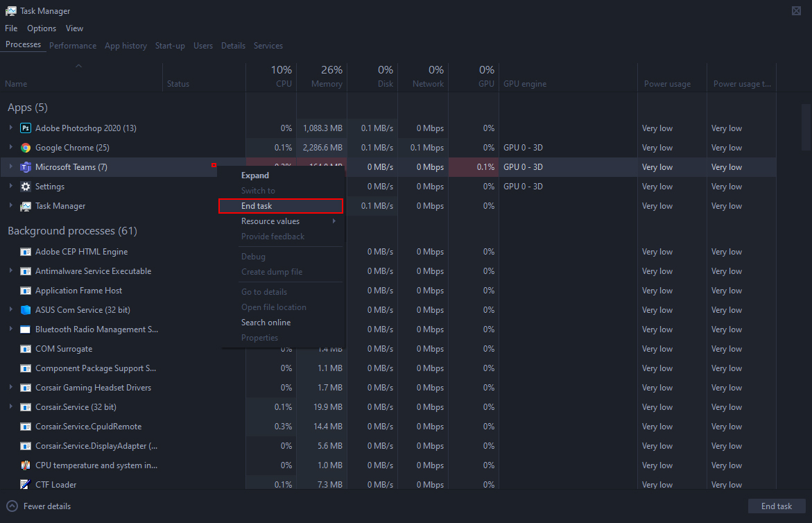This screenshot has width=812, height=523.
Task: Click the Task Manager title bar icon
Action: tap(11, 11)
